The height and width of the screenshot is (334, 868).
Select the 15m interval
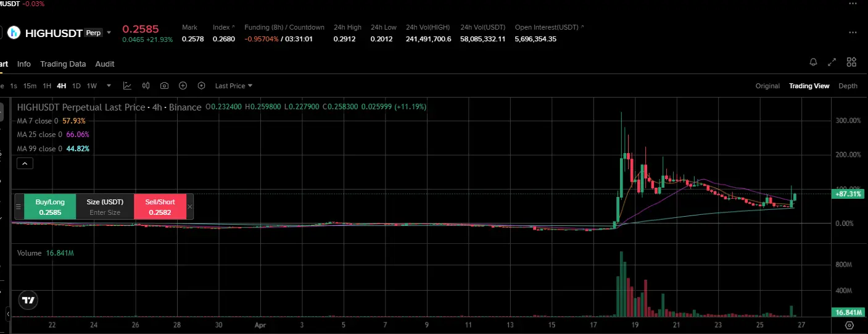pos(30,86)
